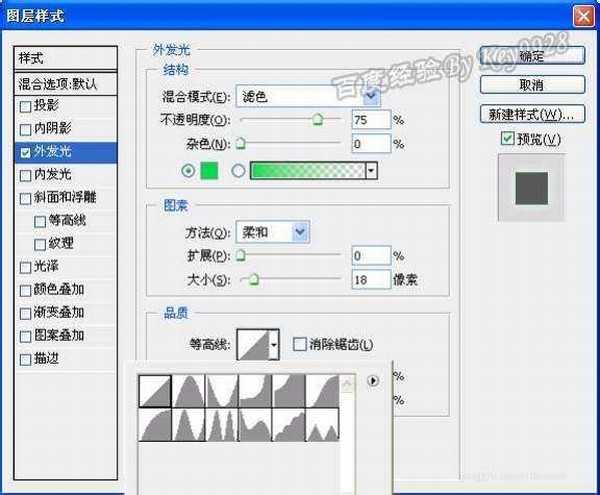The image size is (600, 495).
Task: Enable the 投影 (Drop Shadow) checkbox
Action: click(26, 106)
